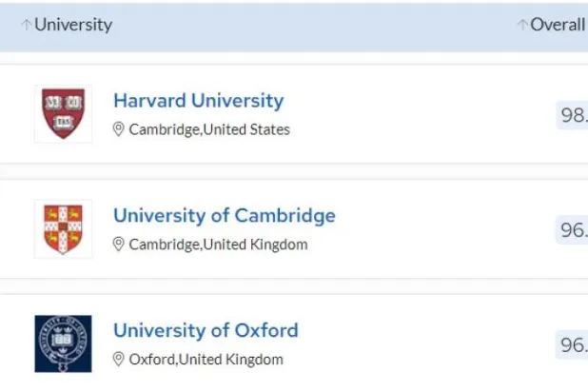Click University of Cambridge's overall score badge

573,230
